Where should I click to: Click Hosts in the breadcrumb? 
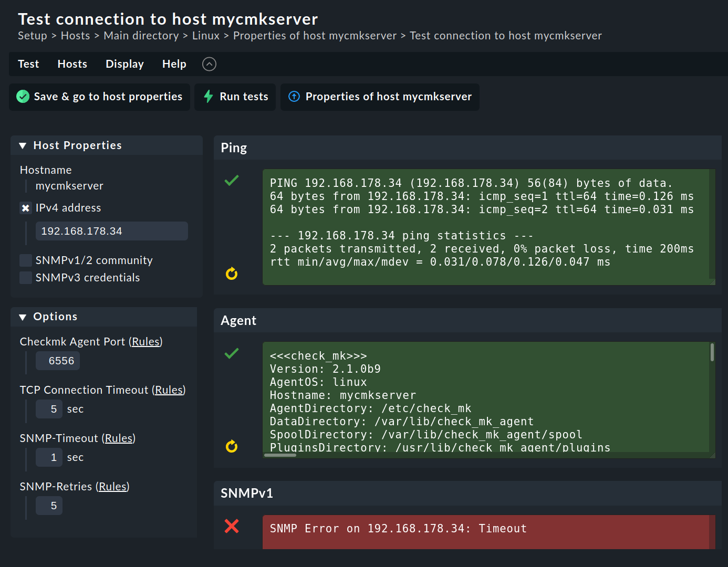pos(76,36)
